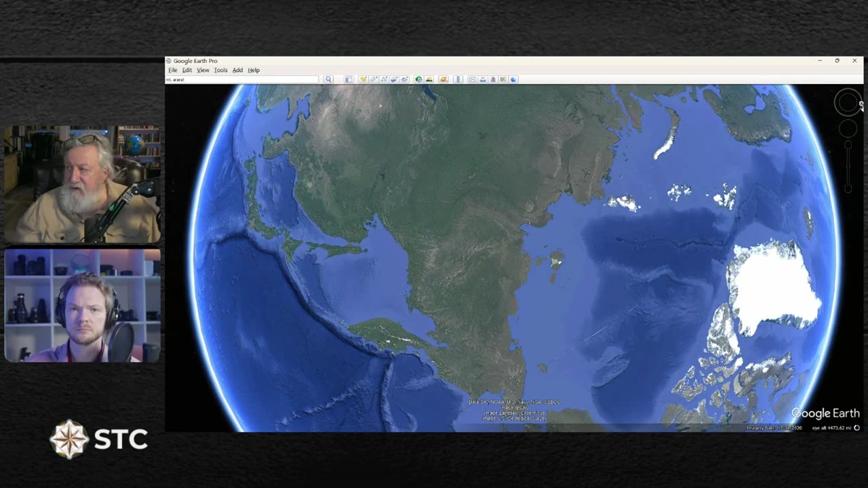Click zoom-in end of zoom slider
This screenshot has width=868, height=488.
click(x=848, y=144)
